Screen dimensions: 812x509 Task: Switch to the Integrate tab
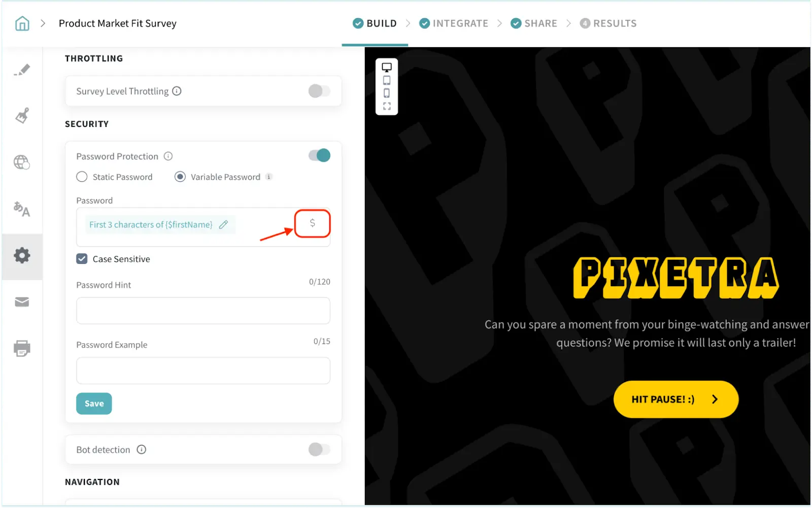[x=454, y=23]
